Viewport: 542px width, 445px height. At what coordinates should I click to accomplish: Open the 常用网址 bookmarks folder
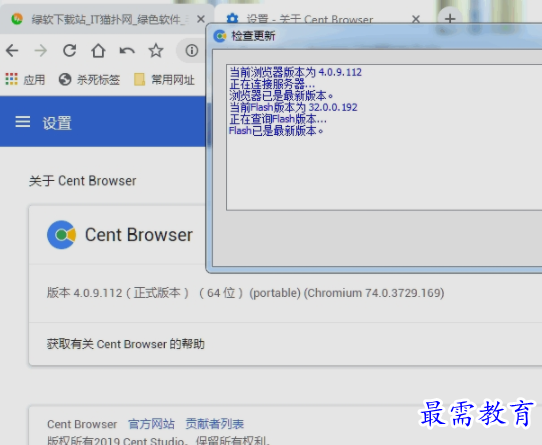coord(164,80)
